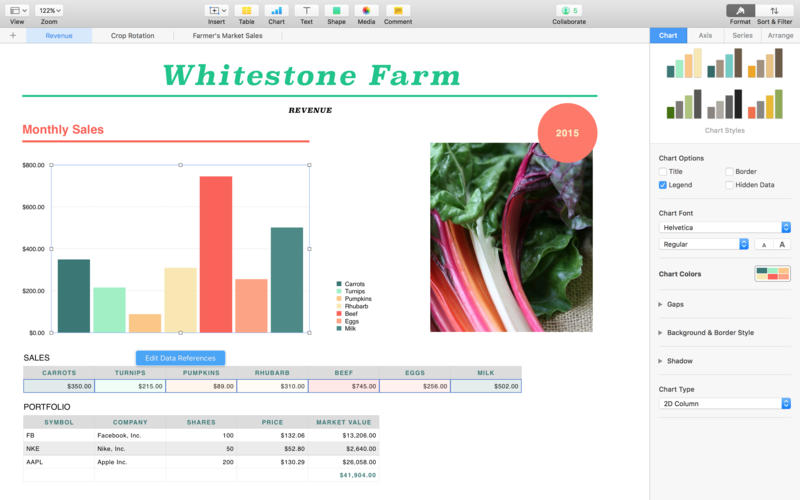
Task: Open the Helvetica chart font dropdown
Action: pyautogui.click(x=724, y=228)
